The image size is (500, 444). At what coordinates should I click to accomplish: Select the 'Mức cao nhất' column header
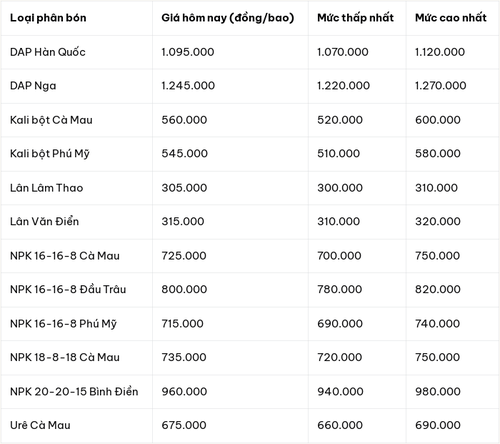tap(451, 18)
